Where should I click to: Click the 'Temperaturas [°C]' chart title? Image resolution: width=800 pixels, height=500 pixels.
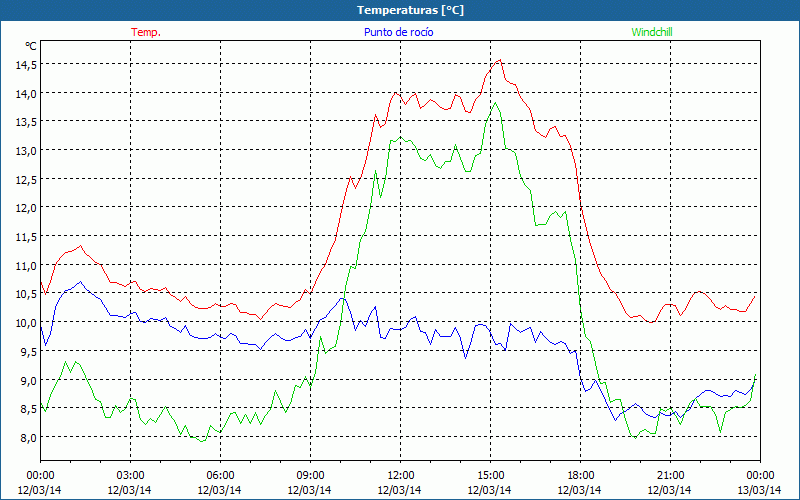tap(410, 10)
